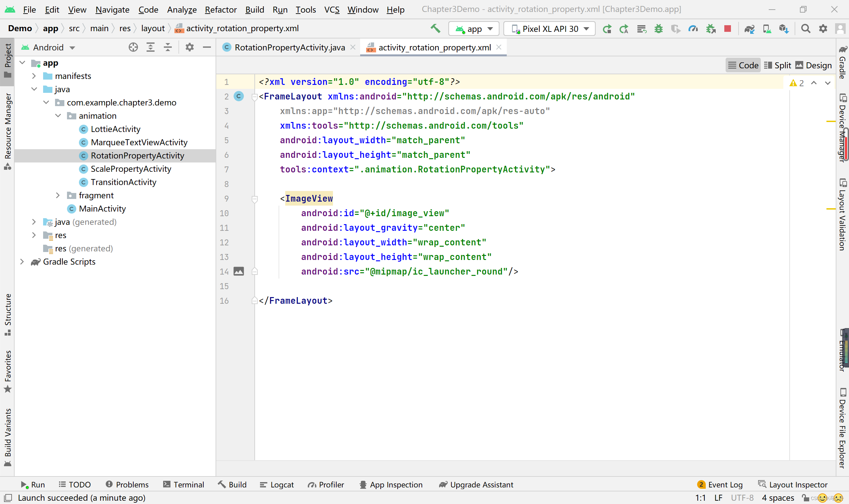
Task: Click the Sync Project with Gradle icon
Action: [x=750, y=29]
